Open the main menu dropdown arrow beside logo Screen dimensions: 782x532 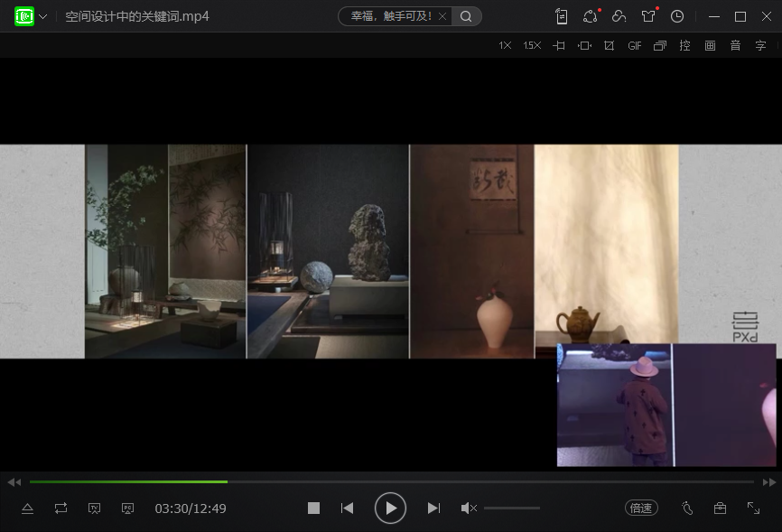(43, 16)
